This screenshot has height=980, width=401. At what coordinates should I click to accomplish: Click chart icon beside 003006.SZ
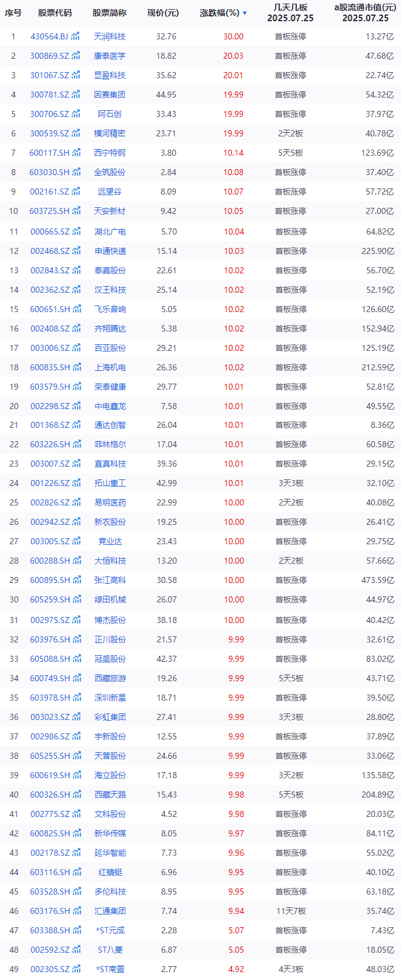point(76,348)
